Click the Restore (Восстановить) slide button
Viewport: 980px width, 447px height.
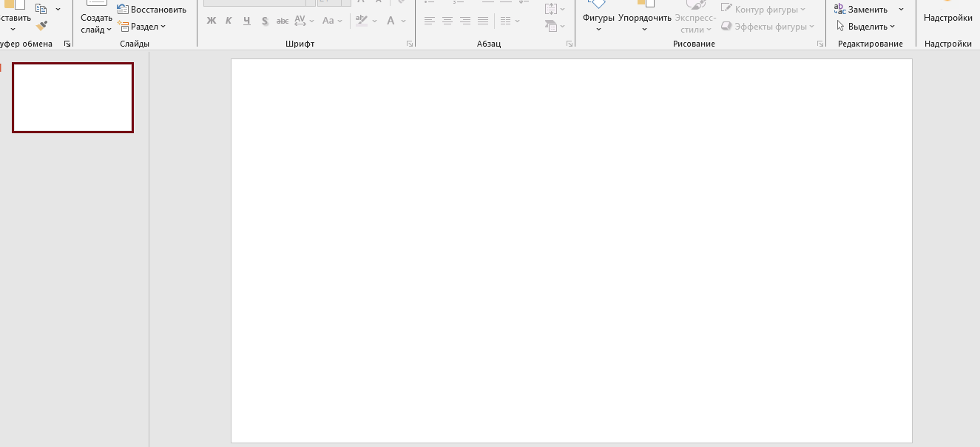(152, 10)
